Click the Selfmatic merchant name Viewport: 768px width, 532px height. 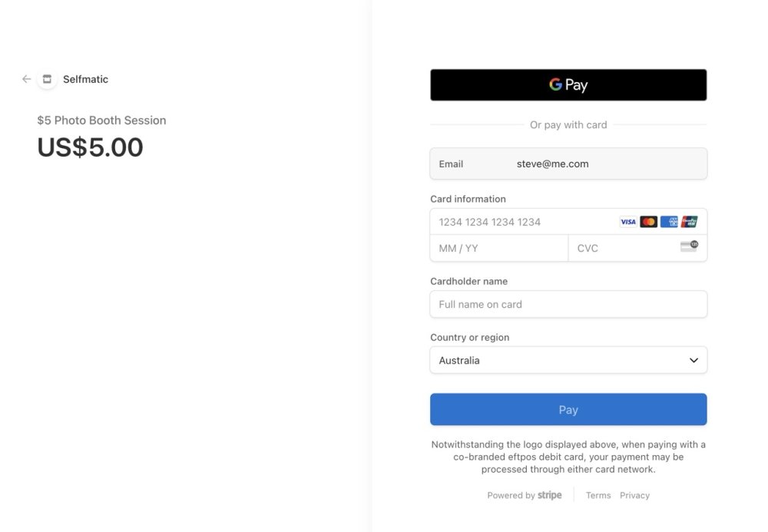[85, 79]
